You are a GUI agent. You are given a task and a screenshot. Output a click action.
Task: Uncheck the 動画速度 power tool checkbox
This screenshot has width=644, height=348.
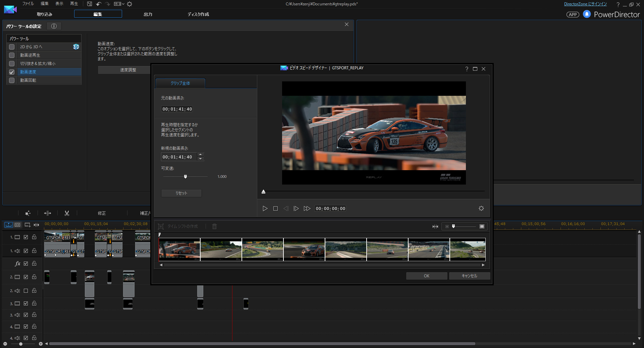pos(12,72)
